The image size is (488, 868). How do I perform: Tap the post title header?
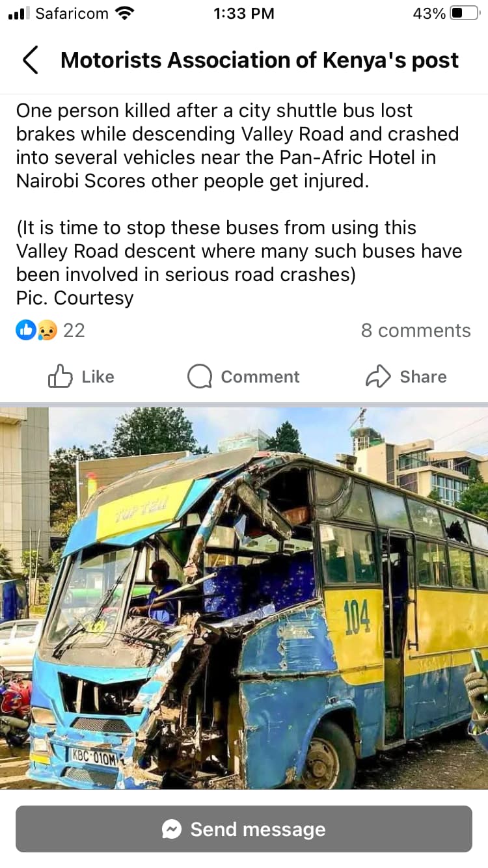click(260, 60)
